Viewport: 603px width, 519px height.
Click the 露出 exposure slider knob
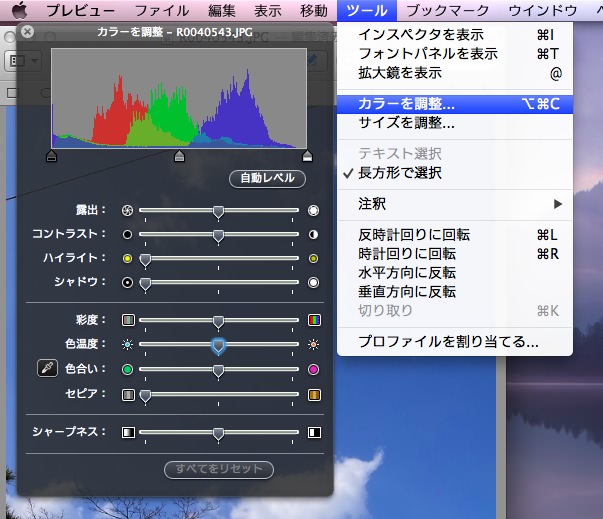[x=218, y=212]
